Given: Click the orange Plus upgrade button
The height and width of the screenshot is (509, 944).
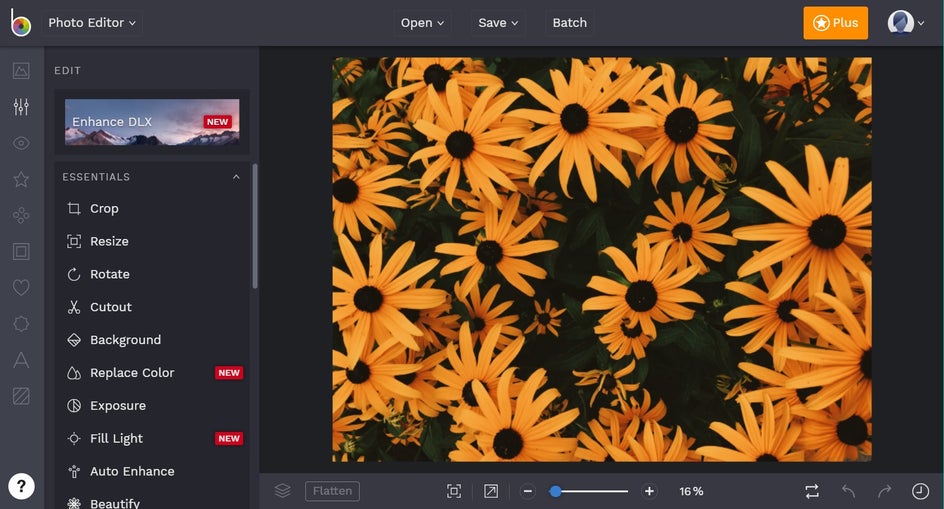Looking at the screenshot, I should 836,23.
